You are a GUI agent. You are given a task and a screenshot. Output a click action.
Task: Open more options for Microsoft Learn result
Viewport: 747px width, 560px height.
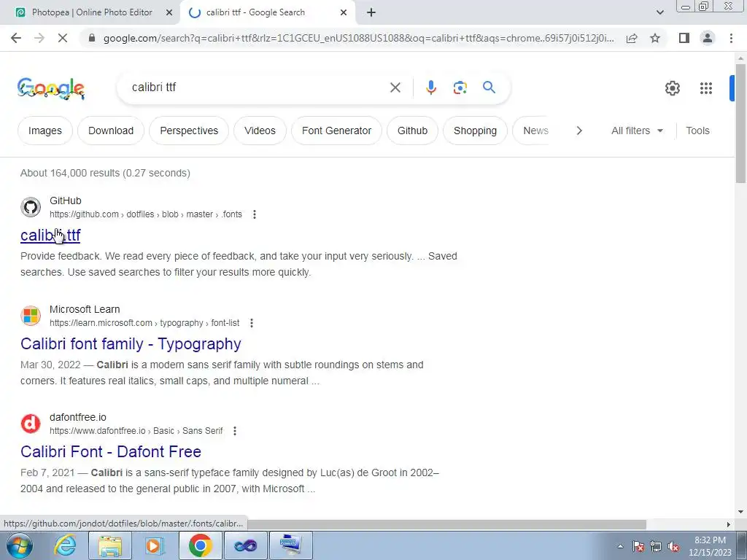coord(252,323)
